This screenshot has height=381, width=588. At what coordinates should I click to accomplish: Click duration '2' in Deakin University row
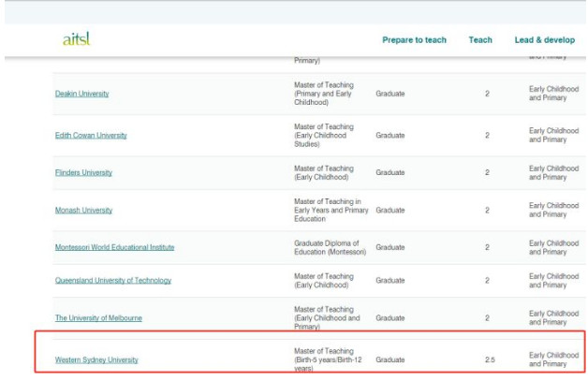coord(487,94)
